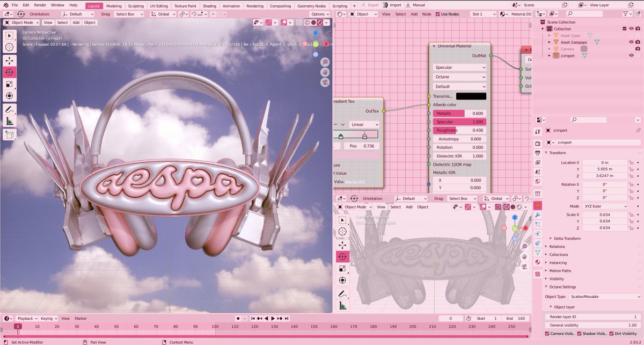Switch to the Geometry Nodes workspace tab
This screenshot has width=644, height=345.
pyautogui.click(x=312, y=5)
